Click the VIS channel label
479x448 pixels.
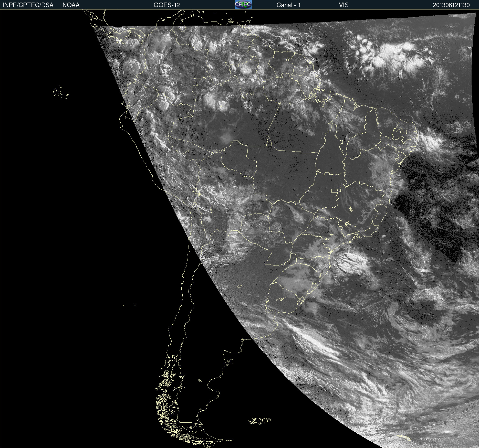click(344, 5)
